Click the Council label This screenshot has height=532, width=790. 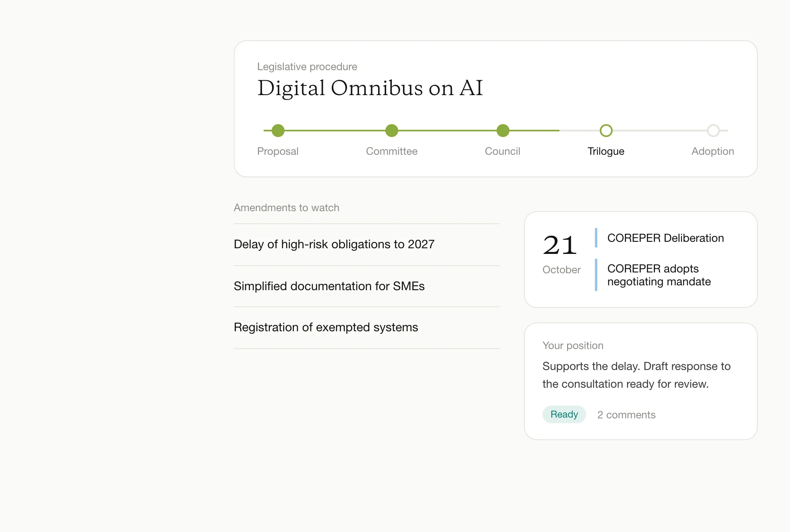pos(503,151)
